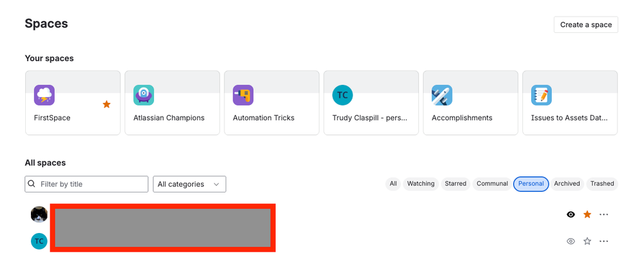
Task: Unstar the cat avatar space row
Action: point(587,214)
